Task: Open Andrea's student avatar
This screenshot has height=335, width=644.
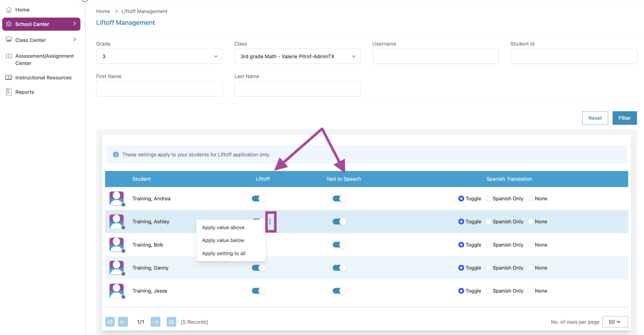Action: (x=117, y=199)
